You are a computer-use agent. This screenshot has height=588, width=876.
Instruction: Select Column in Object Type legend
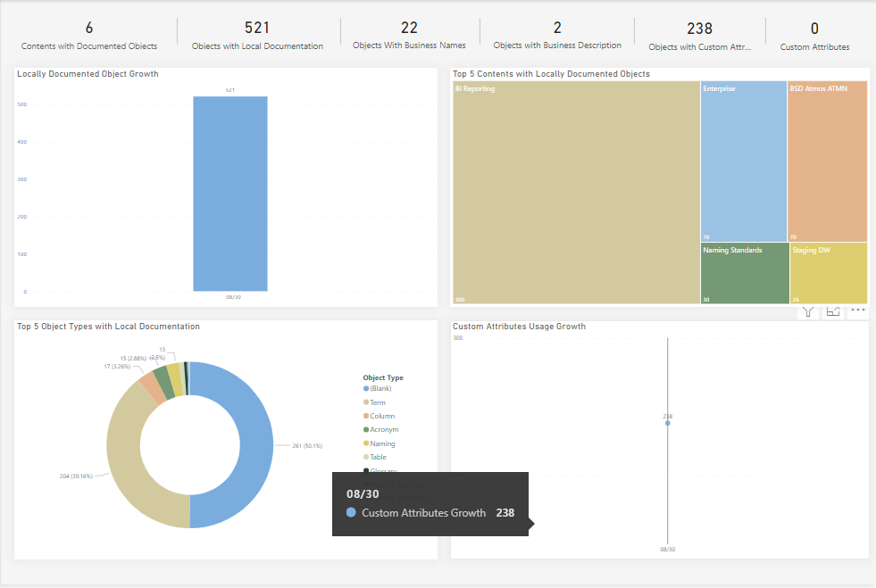381,417
